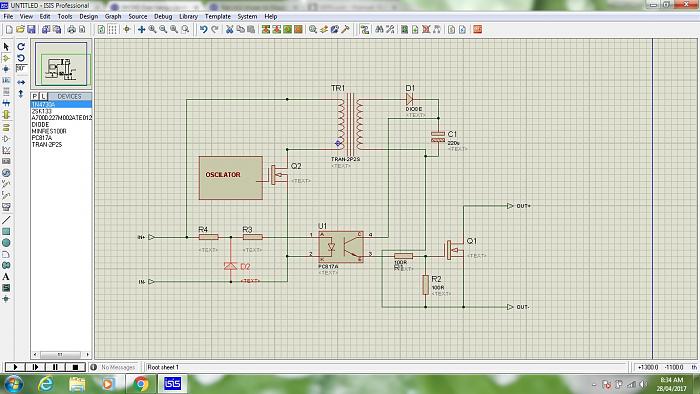Select 1N4733A in the devices list
This screenshot has height=394, width=700.
click(61, 104)
